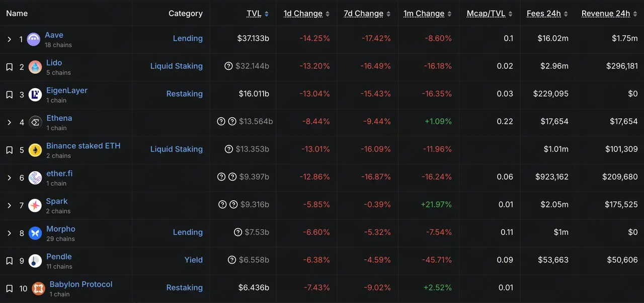
Task: Expand the Aave row
Action: pos(9,39)
